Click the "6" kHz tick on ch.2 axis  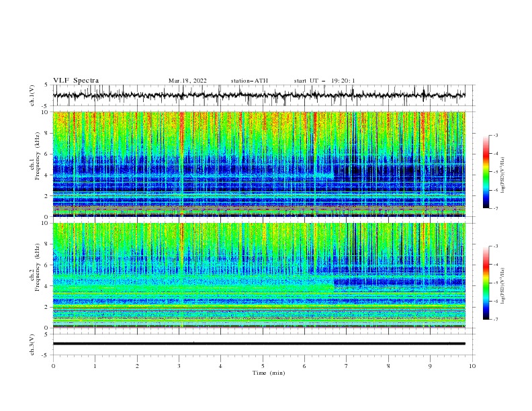pyautogui.click(x=47, y=265)
